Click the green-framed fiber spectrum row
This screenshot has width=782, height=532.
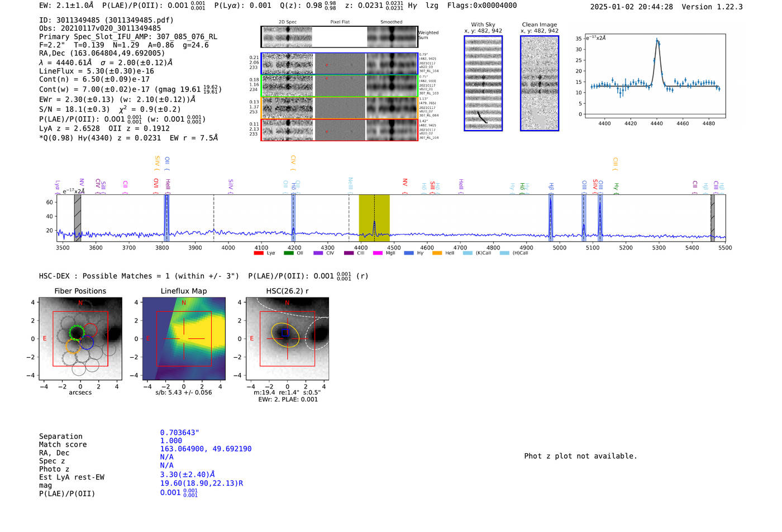pyautogui.click(x=340, y=86)
